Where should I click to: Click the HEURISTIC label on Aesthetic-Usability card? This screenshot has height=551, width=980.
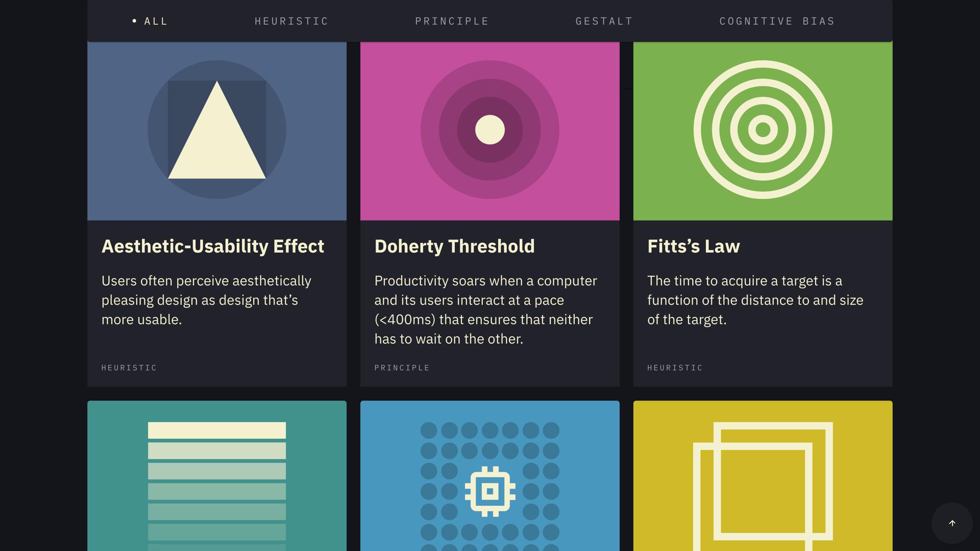[129, 367]
